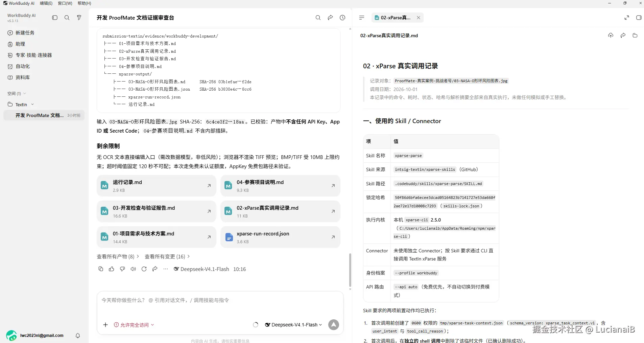This screenshot has width=644, height=343.
Task: Open the 助理 assistant section
Action: tap(16, 44)
